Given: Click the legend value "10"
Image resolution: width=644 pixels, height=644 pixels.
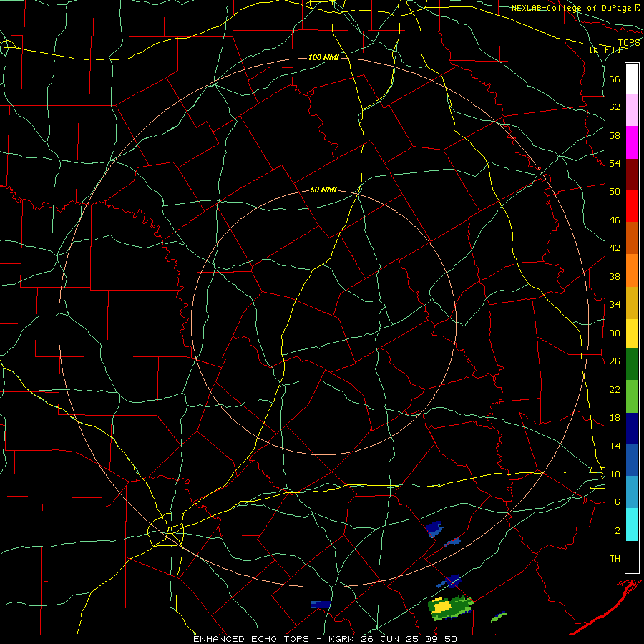Looking at the screenshot, I should point(615,474).
